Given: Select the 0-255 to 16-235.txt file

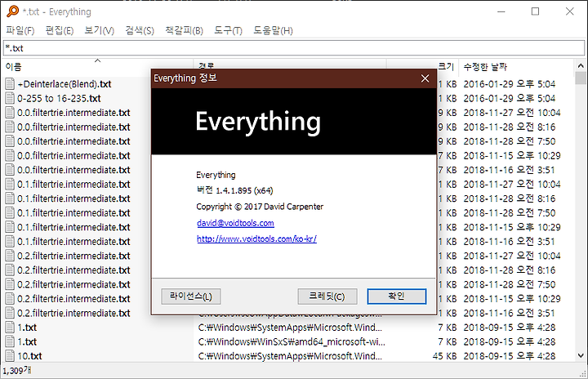Looking at the screenshot, I should coord(59,98).
